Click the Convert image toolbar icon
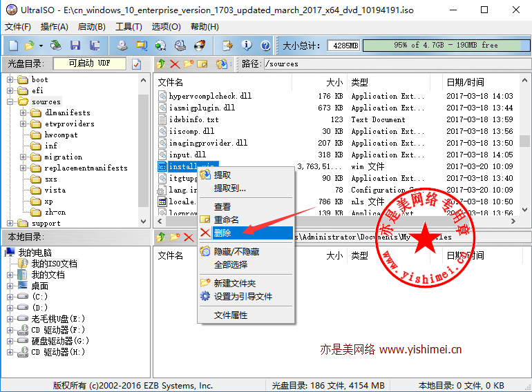Viewport: 532px width, 392px height. point(161,45)
